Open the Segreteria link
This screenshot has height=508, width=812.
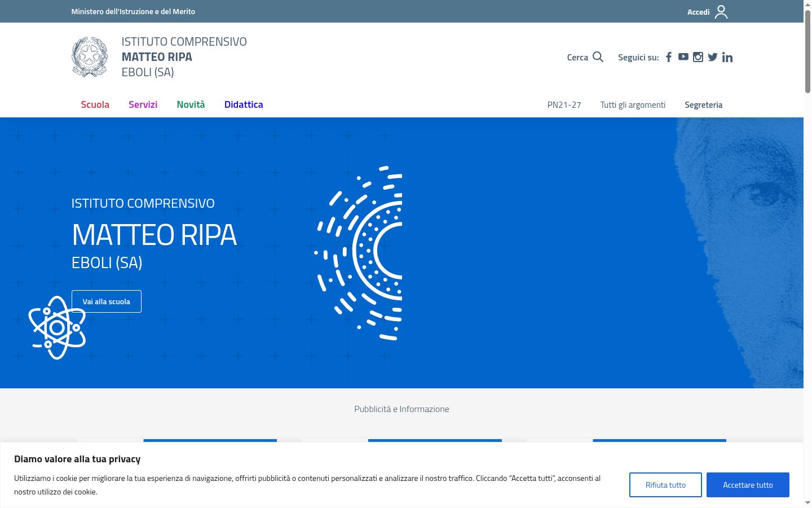point(703,105)
